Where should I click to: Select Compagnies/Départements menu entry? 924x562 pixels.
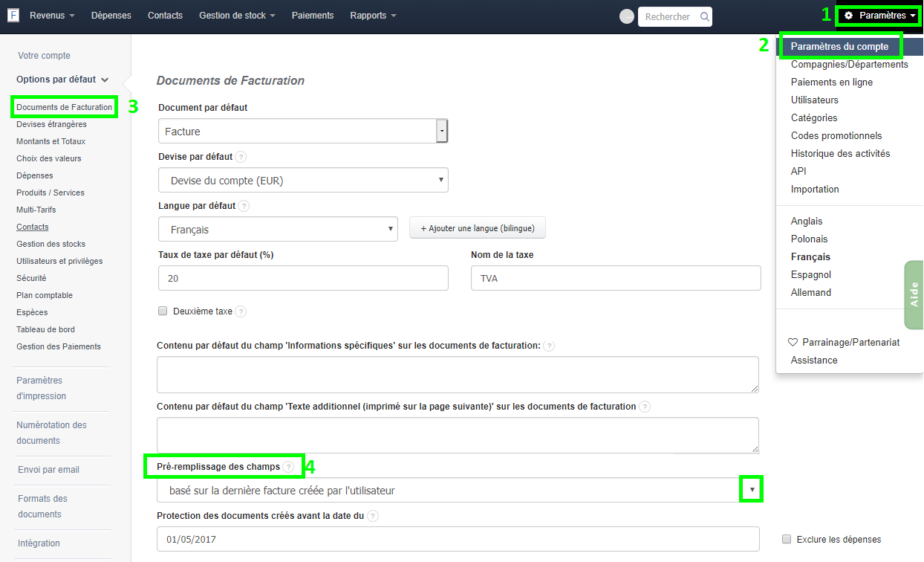coord(850,65)
